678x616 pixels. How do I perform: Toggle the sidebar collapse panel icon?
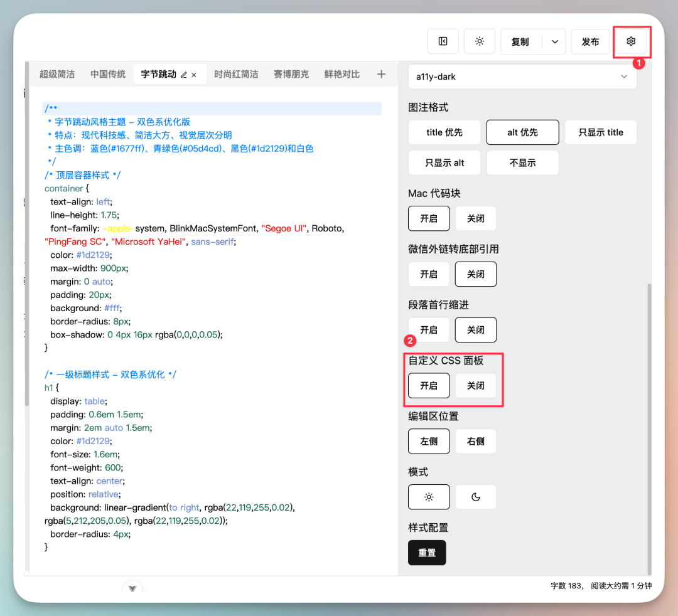pos(443,41)
